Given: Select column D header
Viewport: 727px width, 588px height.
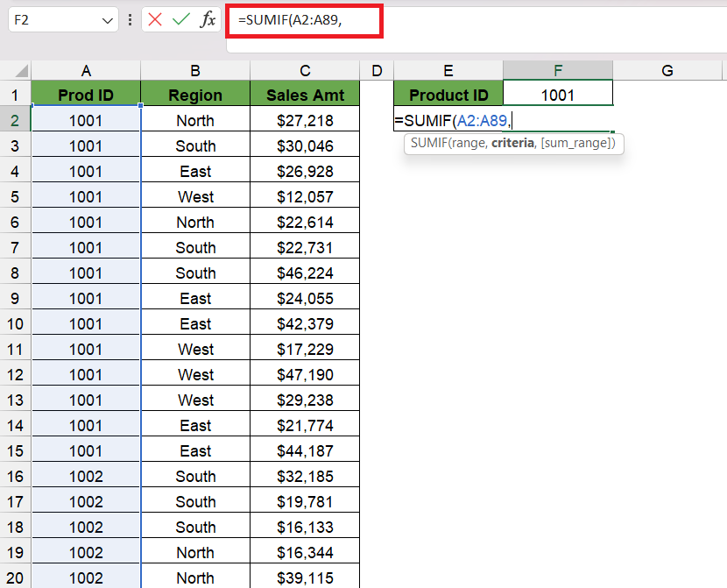Looking at the screenshot, I should [x=377, y=70].
